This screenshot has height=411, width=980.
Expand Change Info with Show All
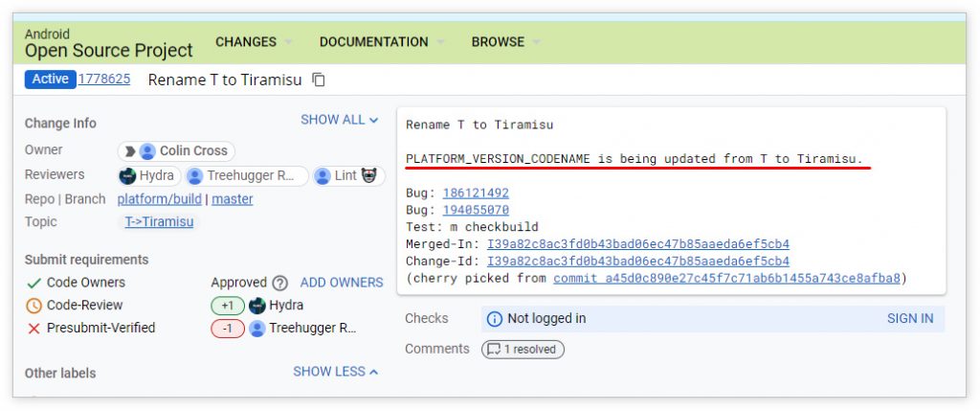click(340, 120)
